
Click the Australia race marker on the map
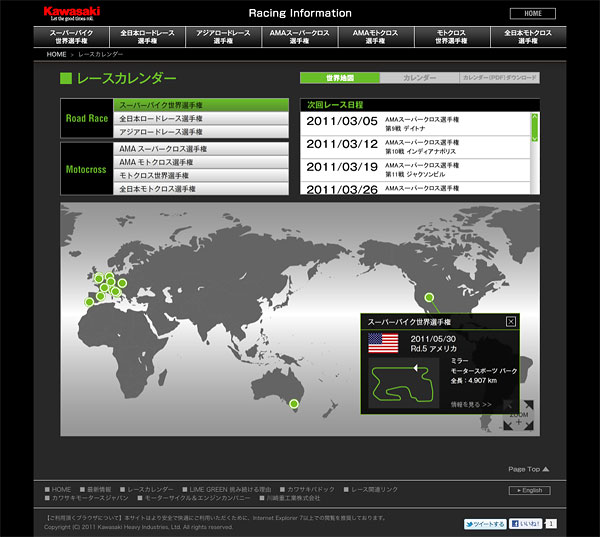click(x=293, y=403)
